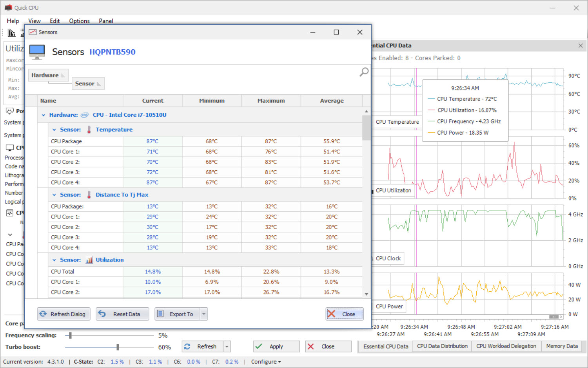Open the search magnifier in Sensors dialog

pos(364,72)
